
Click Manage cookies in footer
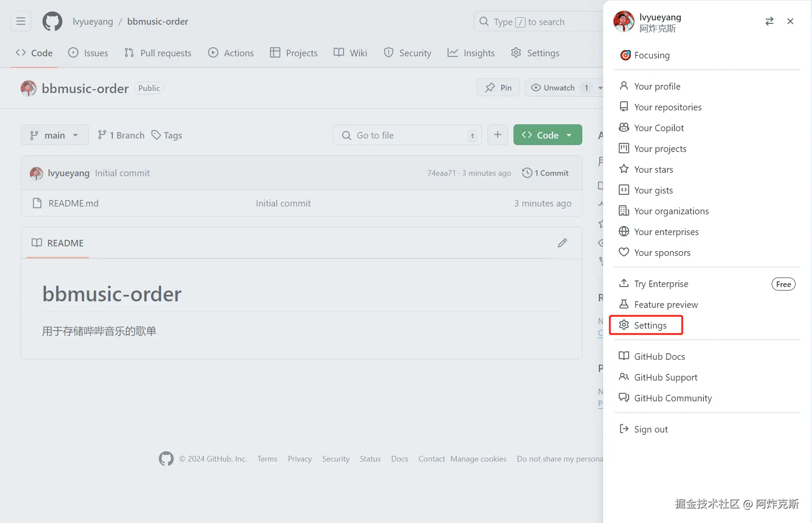[x=478, y=459]
